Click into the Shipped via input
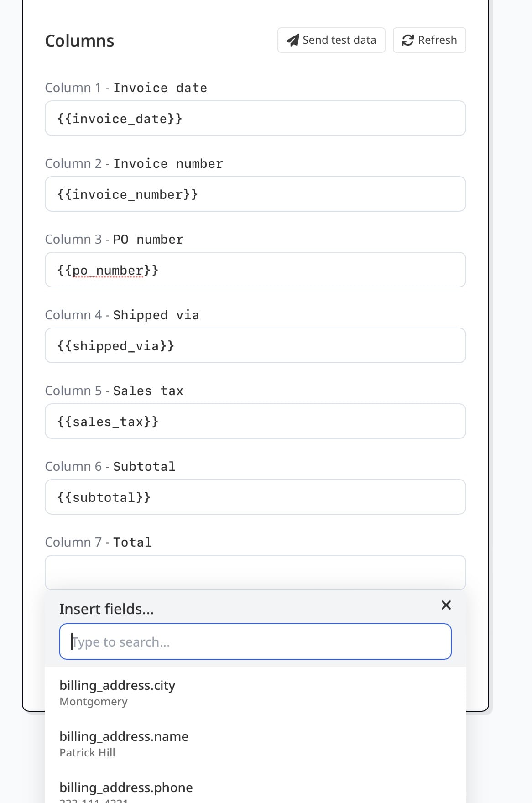The width and height of the screenshot is (532, 803). (255, 346)
